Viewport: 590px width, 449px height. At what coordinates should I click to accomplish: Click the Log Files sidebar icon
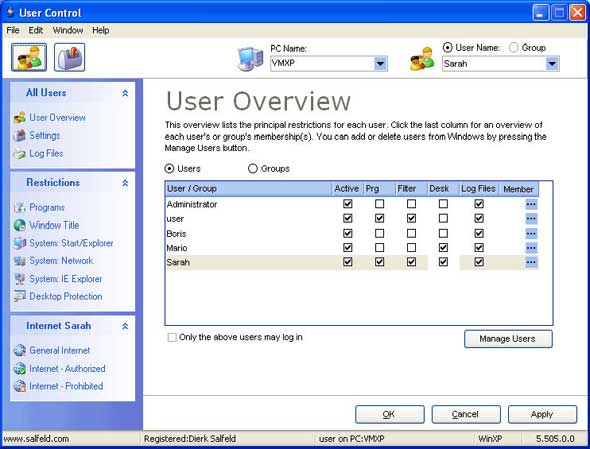(x=20, y=153)
